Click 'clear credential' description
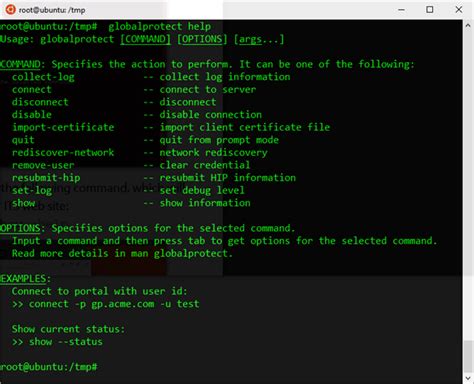474x384 pixels. [x=205, y=165]
